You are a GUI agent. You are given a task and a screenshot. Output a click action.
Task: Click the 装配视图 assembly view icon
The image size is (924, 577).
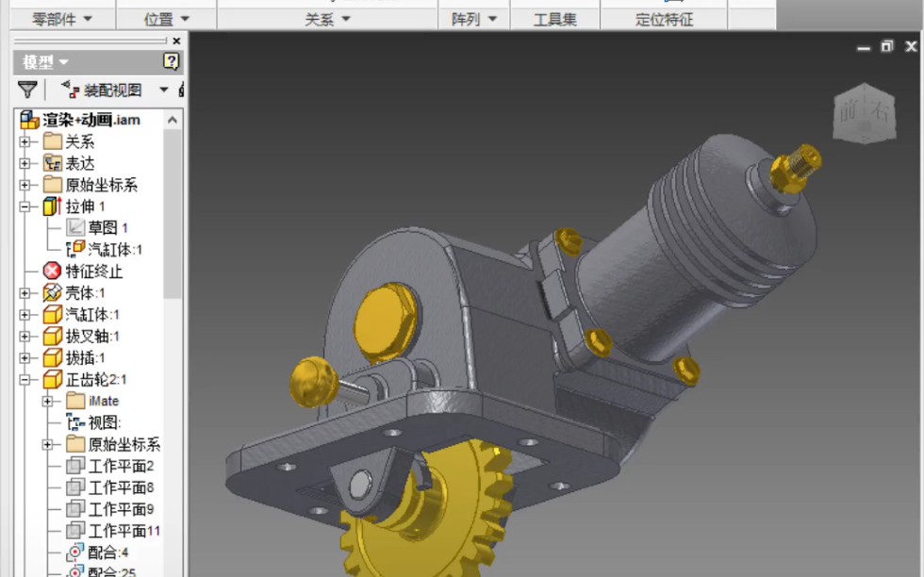pyautogui.click(x=70, y=90)
